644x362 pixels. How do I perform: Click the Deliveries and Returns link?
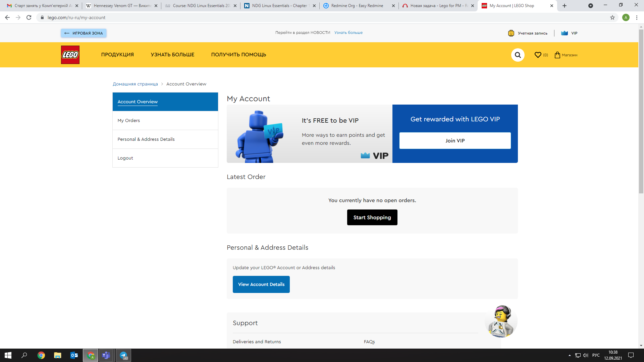257,342
